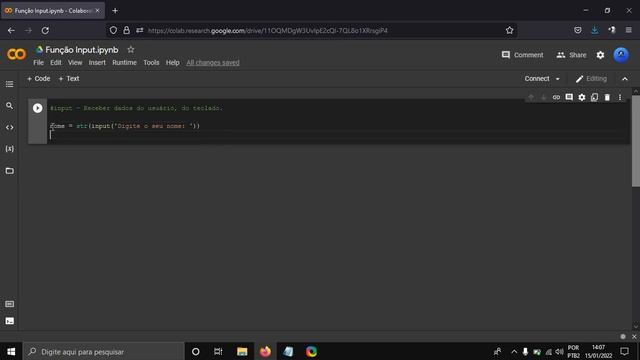The height and width of the screenshot is (360, 640).
Task: Open Firefox from the taskbar
Action: coord(265,351)
